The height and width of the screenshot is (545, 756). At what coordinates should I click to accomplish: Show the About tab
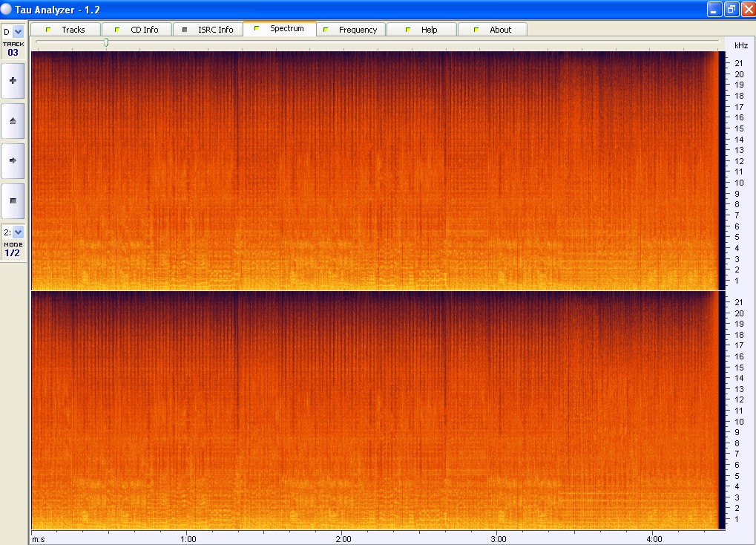493,30
